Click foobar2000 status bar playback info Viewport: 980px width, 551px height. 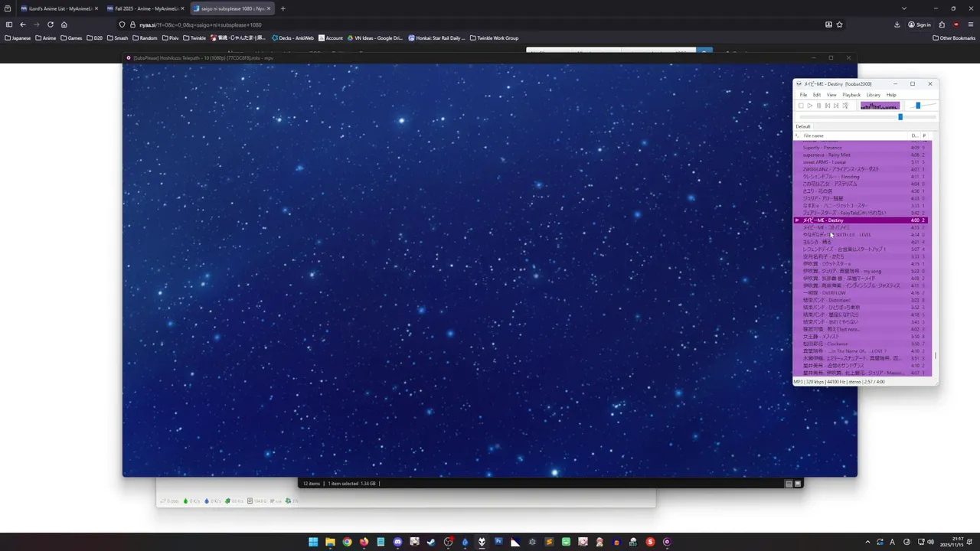(839, 381)
